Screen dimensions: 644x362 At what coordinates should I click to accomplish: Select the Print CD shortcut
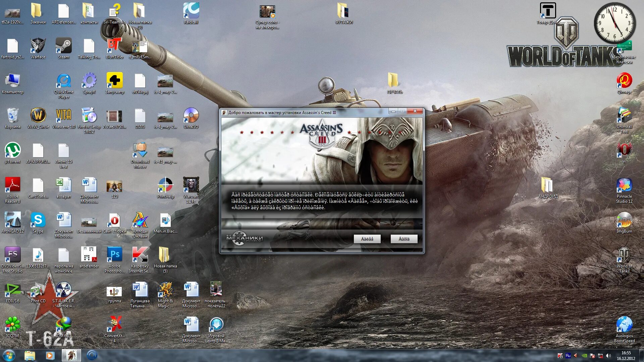tap(38, 292)
